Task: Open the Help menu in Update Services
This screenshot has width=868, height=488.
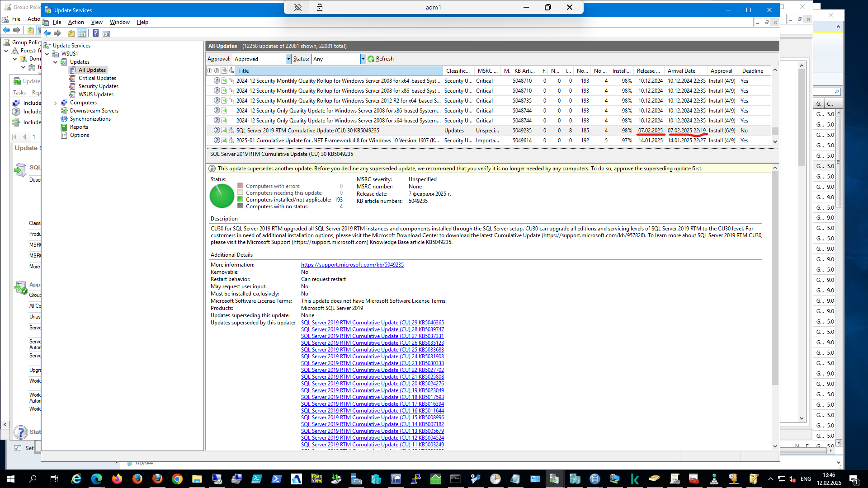Action: coord(142,22)
